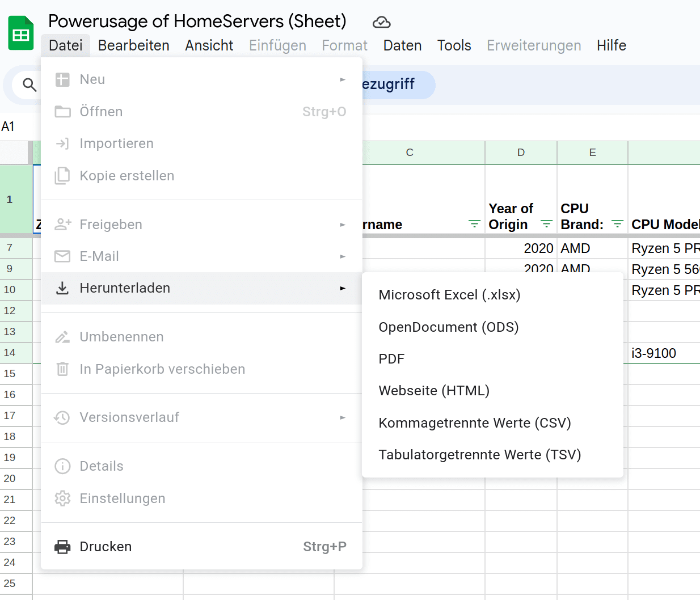Open the Daten menu

(403, 45)
